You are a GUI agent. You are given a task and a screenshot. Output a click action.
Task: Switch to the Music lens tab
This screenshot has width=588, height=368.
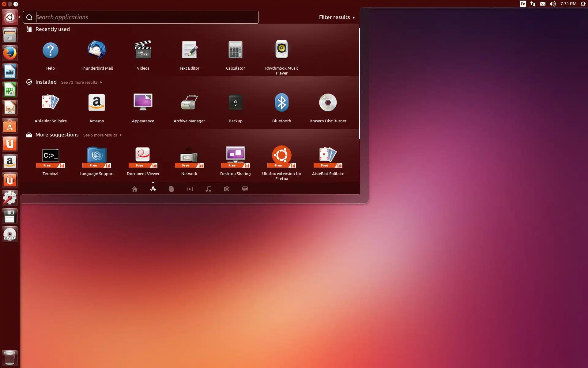pos(208,189)
